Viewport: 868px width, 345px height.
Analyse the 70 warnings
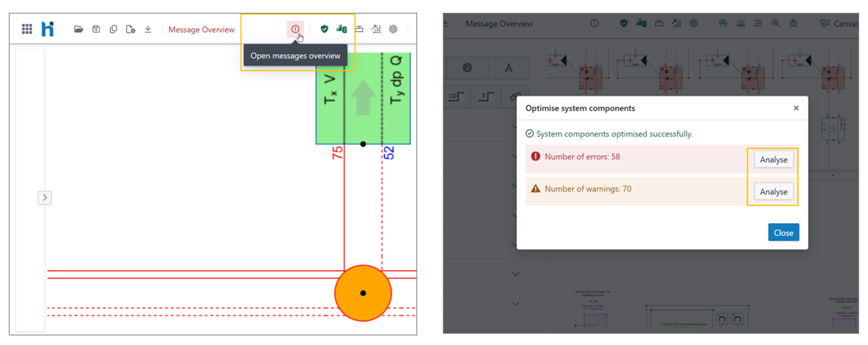[x=773, y=191]
